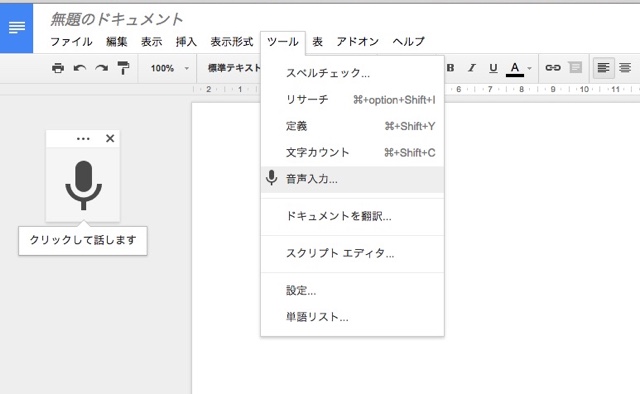This screenshot has width=640, height=394.
Task: Click the insert link icon
Action: tap(553, 68)
